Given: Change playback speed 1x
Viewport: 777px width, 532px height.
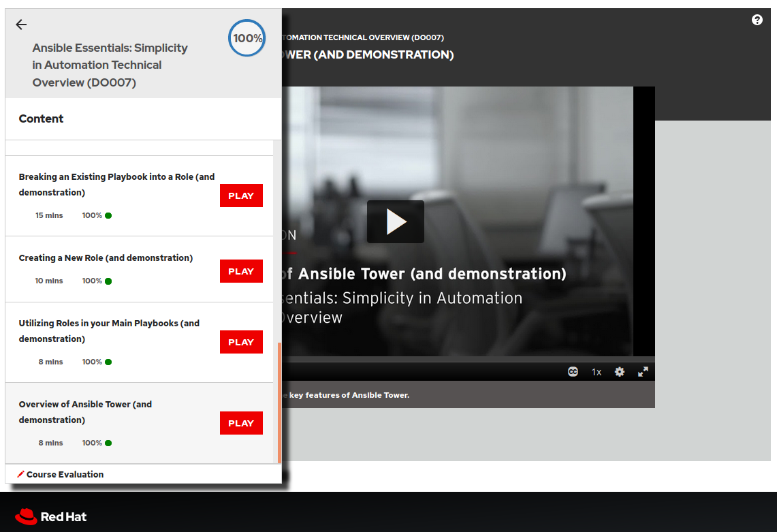Looking at the screenshot, I should tap(596, 372).
